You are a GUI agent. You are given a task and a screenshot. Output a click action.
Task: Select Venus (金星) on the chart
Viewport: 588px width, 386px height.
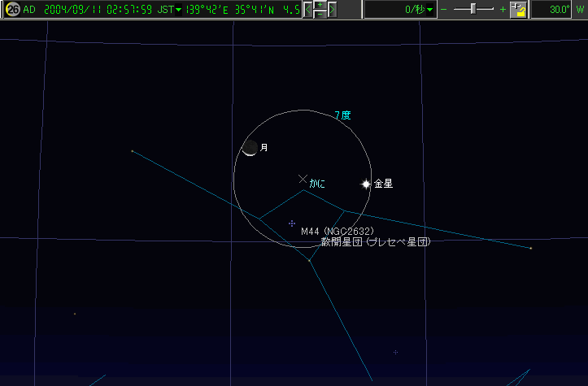pos(366,184)
